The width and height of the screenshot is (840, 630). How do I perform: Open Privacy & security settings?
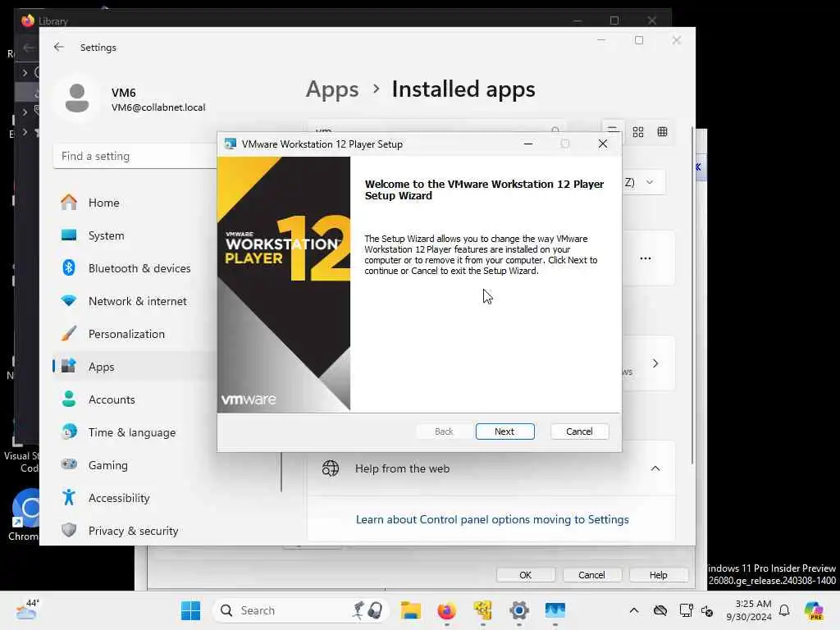pyautogui.click(x=134, y=531)
